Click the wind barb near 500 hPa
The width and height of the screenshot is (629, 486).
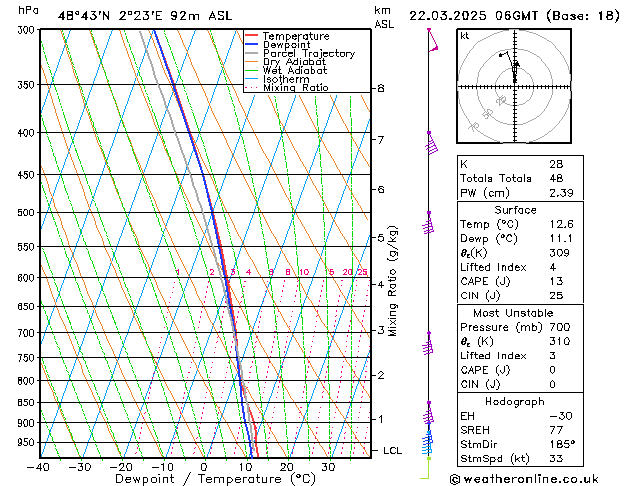[428, 223]
